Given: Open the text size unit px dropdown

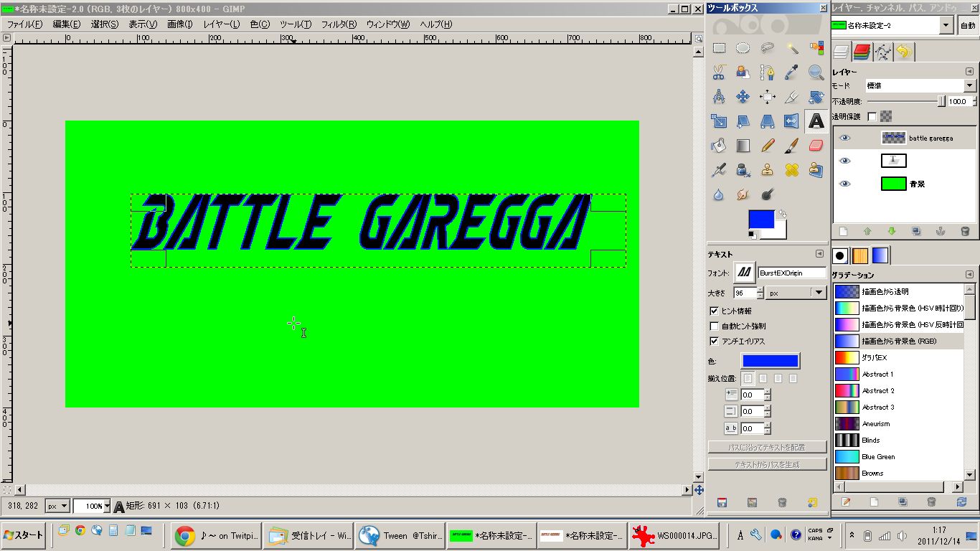Looking at the screenshot, I should click(796, 293).
